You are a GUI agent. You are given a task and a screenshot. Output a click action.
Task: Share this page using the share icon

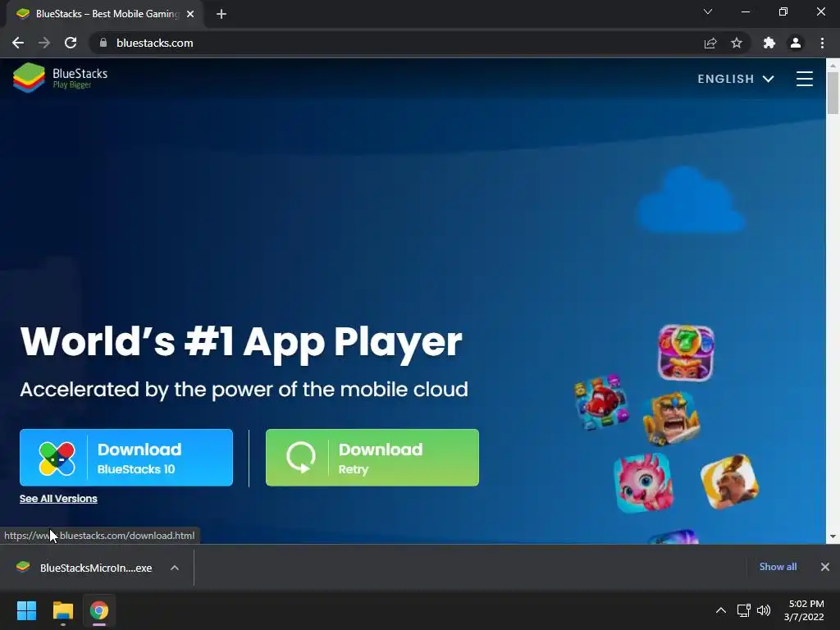(710, 43)
